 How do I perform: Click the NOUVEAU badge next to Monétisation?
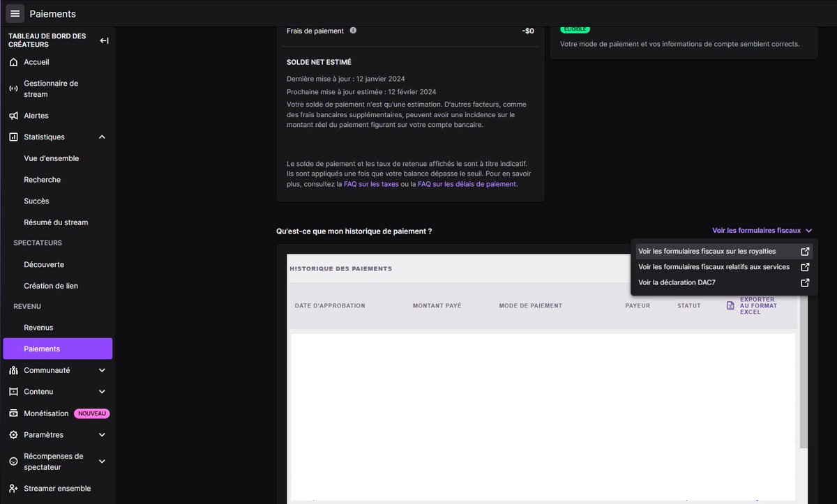point(92,413)
